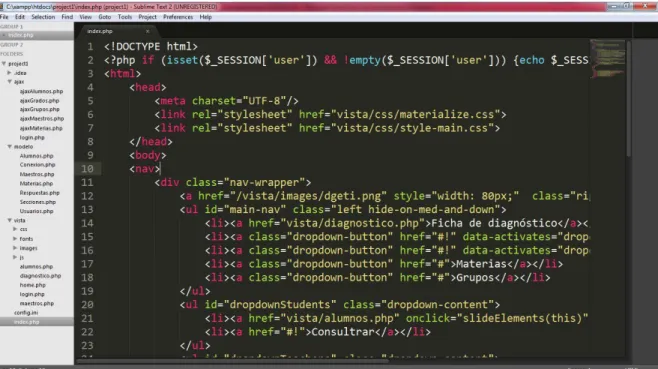The height and width of the screenshot is (369, 658).
Task: Open Usuarios.php in sidebar
Action: (37, 211)
